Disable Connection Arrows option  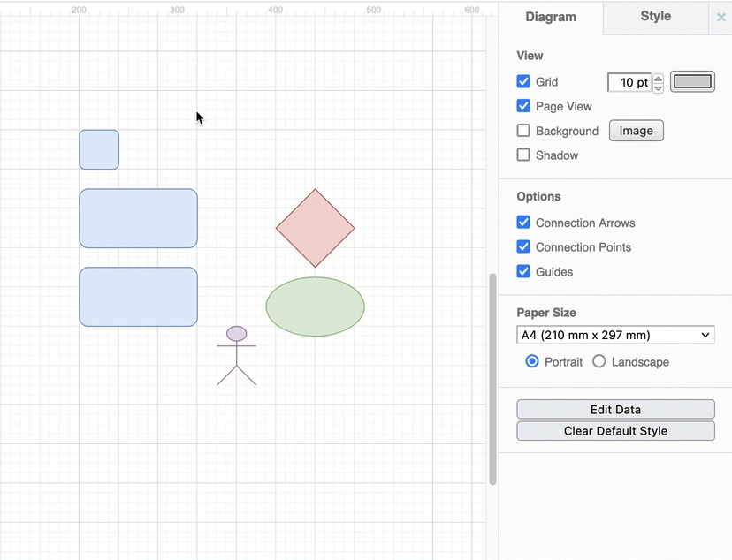pos(523,222)
